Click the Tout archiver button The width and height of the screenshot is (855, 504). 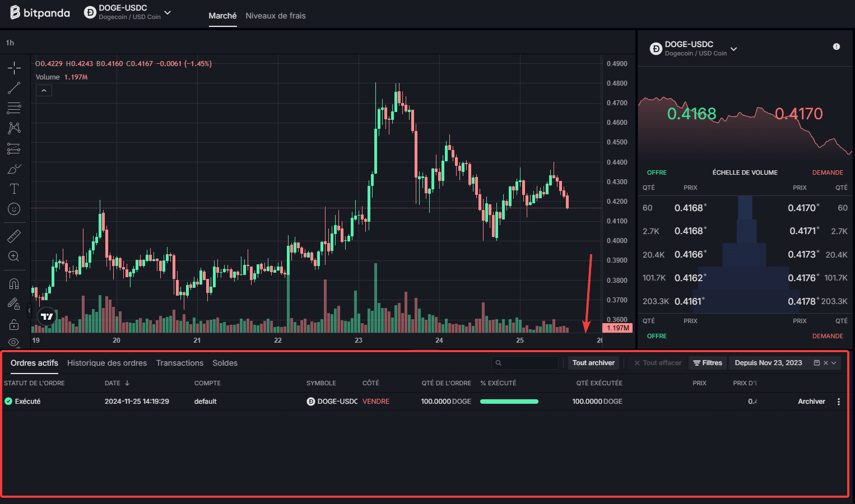coord(593,363)
